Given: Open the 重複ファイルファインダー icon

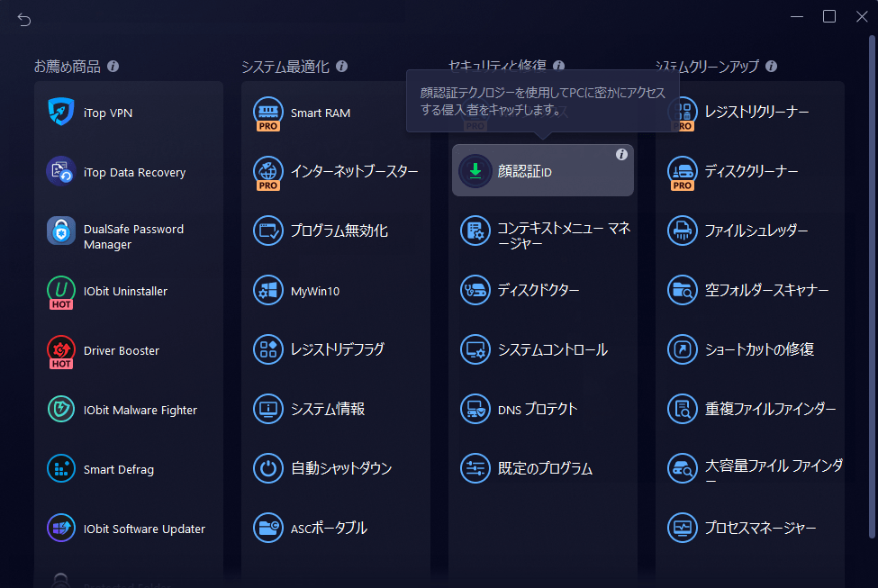Looking at the screenshot, I should click(x=683, y=409).
